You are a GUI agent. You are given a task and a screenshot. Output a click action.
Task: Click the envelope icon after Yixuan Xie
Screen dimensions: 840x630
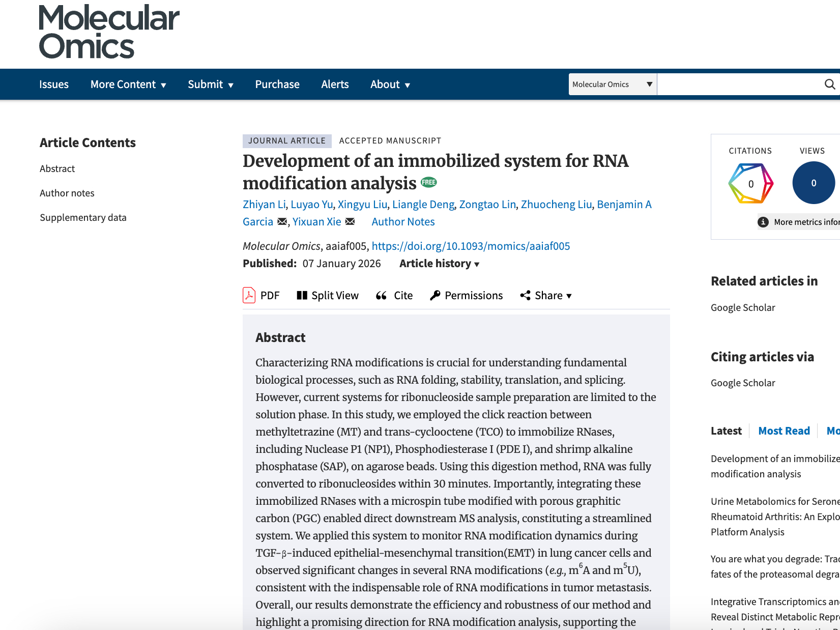coord(350,222)
